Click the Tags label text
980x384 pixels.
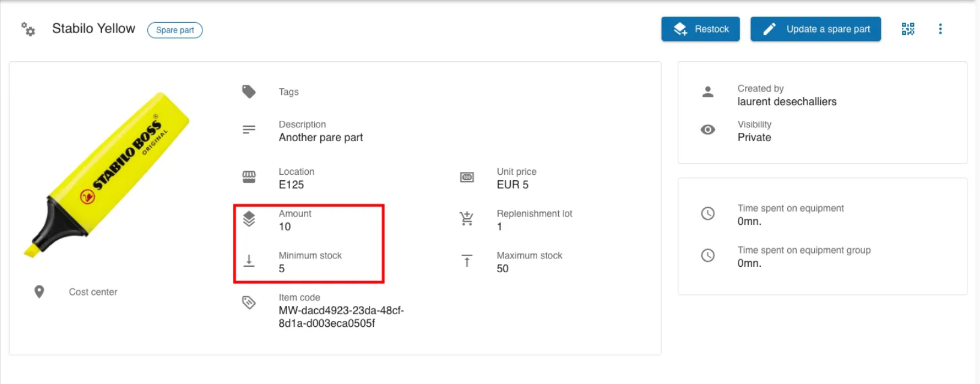[x=288, y=92]
